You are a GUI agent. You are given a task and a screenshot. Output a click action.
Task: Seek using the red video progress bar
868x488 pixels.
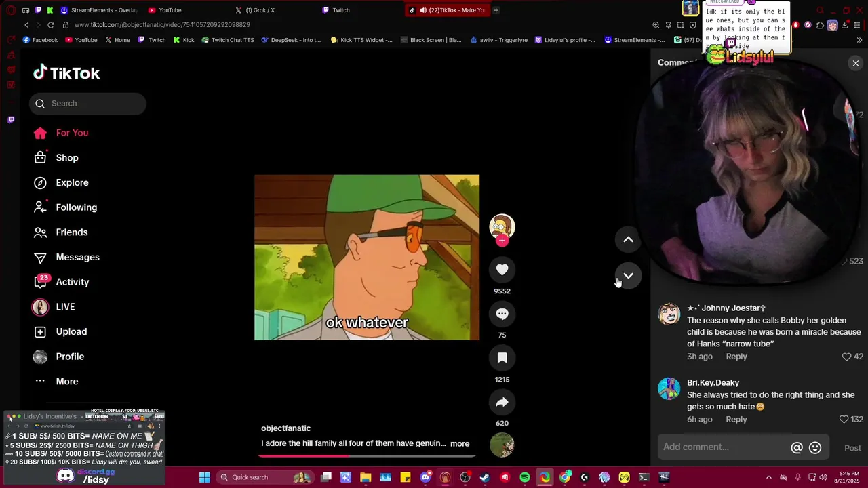[x=367, y=455]
